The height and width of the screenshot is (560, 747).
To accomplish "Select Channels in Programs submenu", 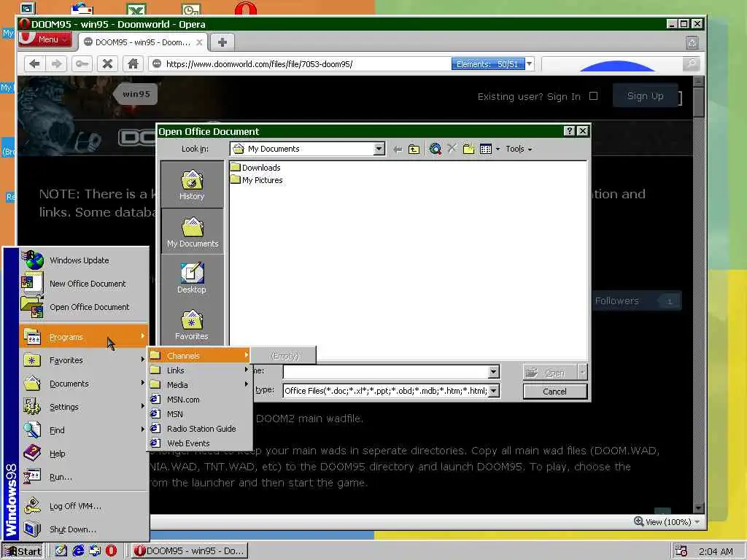I will point(199,356).
